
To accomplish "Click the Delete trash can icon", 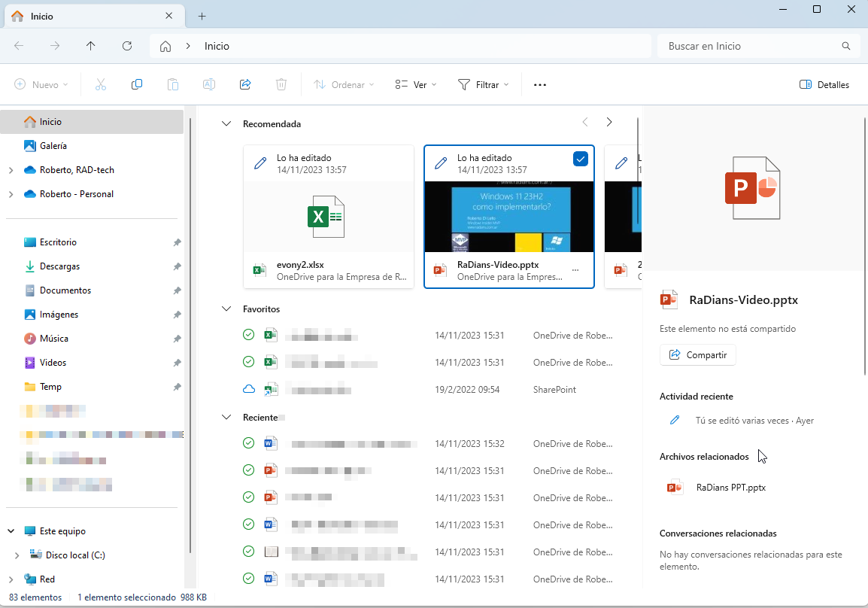I will pos(281,85).
